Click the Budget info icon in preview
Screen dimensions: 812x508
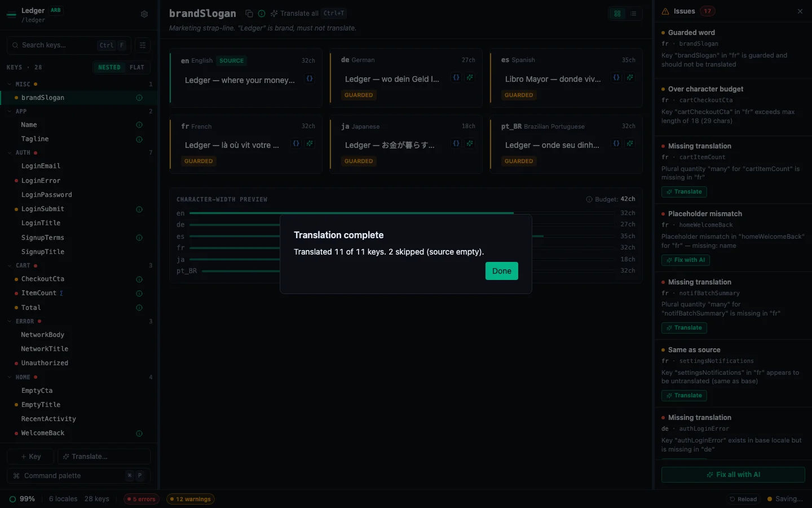(589, 199)
